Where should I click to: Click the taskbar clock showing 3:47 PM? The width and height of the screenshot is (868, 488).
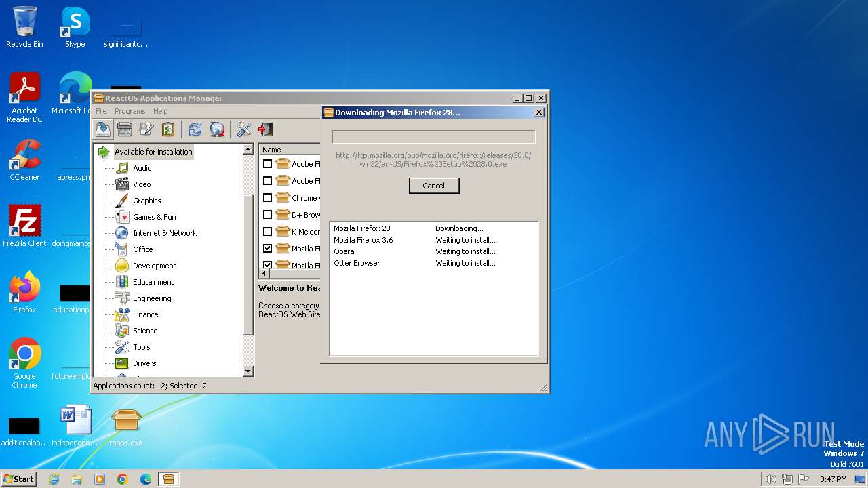(x=833, y=479)
